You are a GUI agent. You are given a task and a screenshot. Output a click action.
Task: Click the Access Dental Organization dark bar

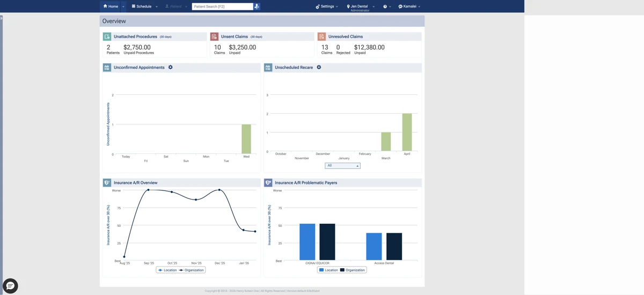pos(394,247)
